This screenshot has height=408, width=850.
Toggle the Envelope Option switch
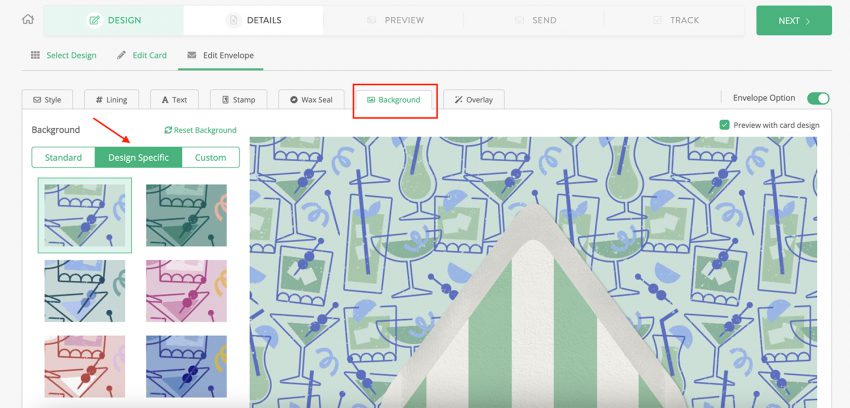[818, 98]
